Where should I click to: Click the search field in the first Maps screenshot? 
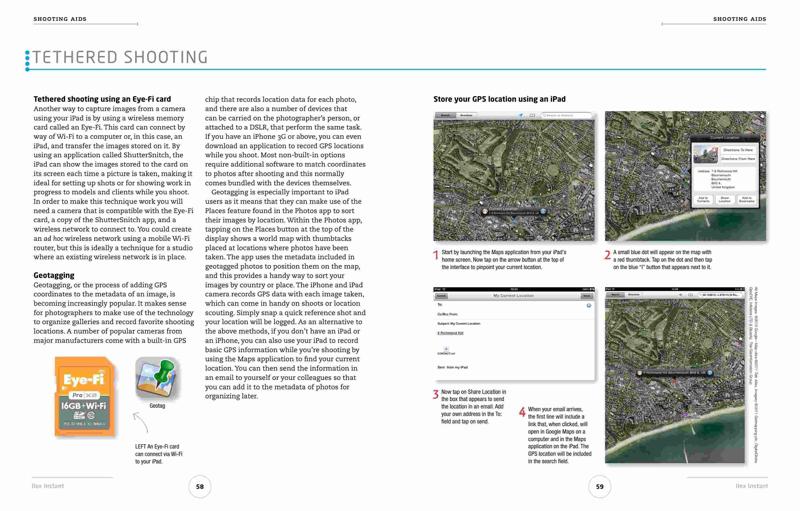point(566,115)
